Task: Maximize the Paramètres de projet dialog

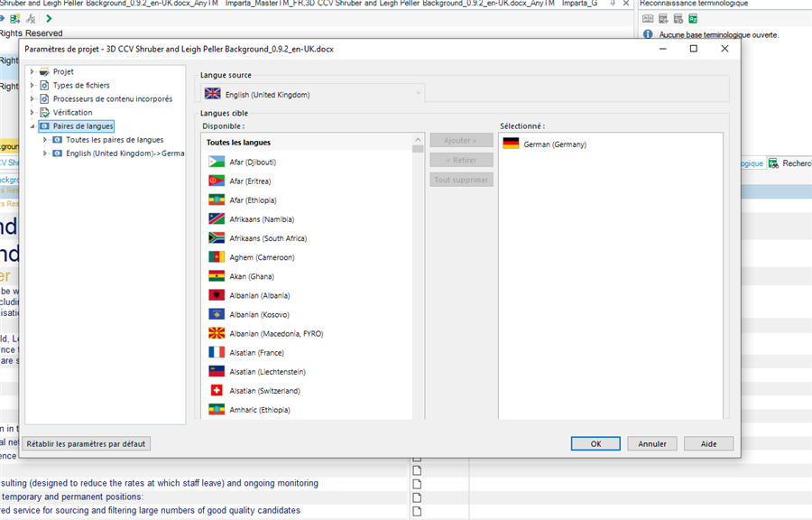Action: pyautogui.click(x=694, y=49)
